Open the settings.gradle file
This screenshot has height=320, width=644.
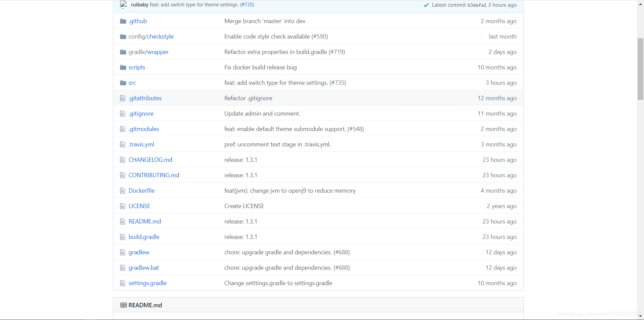coord(147,283)
